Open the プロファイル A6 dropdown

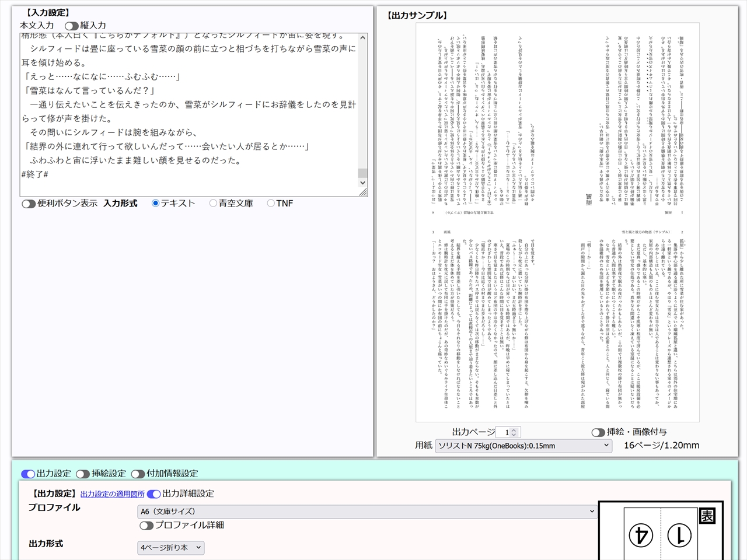coord(367,512)
